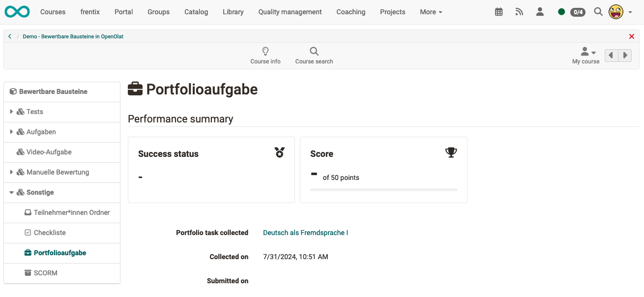Collapse the Sonstige section

[11, 192]
